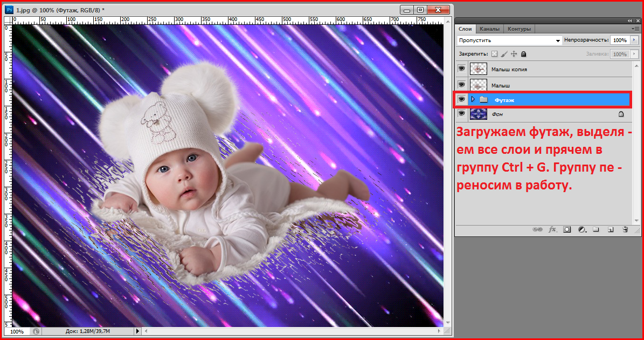
Task: Add a layer mask
Action: [567, 229]
